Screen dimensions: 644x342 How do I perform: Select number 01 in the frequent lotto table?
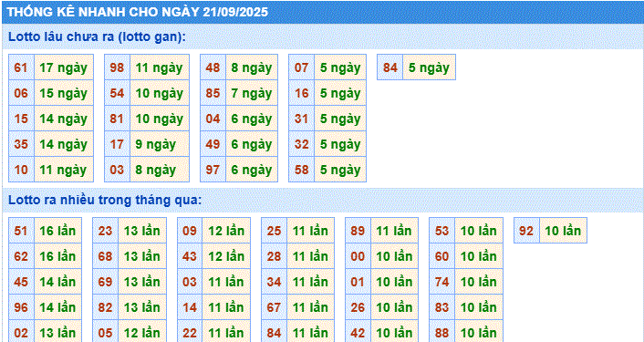[358, 282]
